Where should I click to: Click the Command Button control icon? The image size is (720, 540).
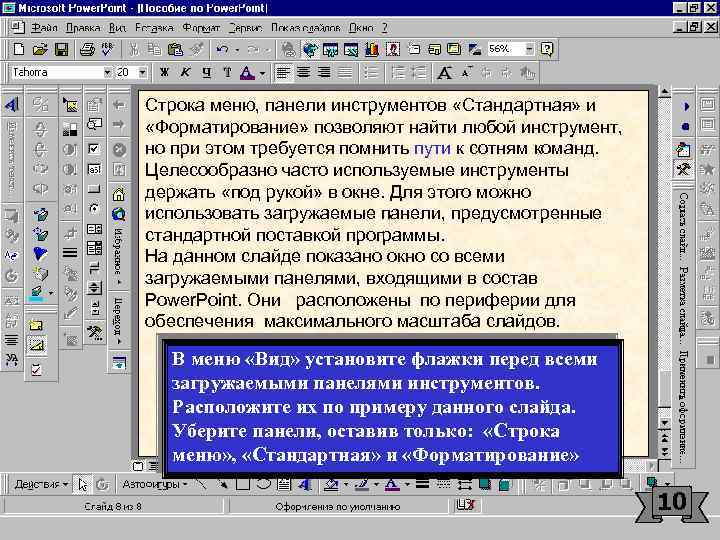[x=94, y=189]
